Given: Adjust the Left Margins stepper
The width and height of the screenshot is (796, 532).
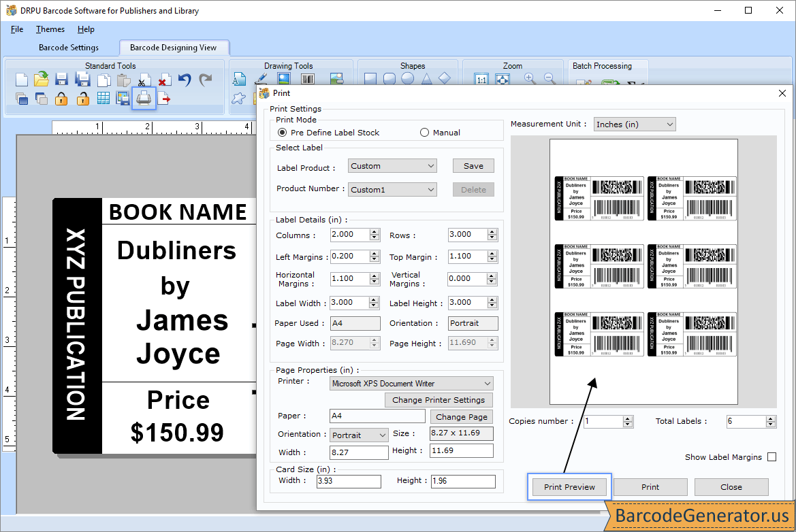Looking at the screenshot, I should coord(375,256).
